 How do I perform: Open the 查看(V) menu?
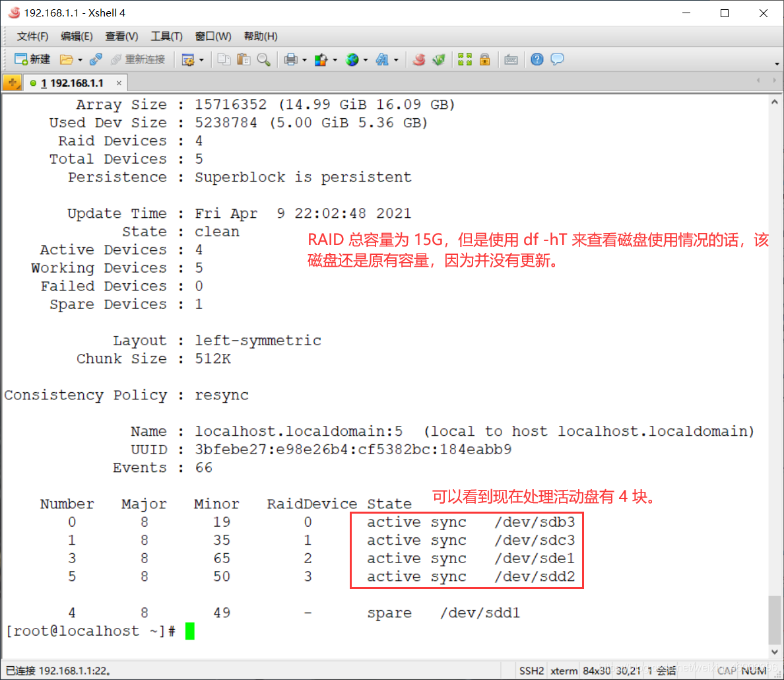[x=121, y=36]
